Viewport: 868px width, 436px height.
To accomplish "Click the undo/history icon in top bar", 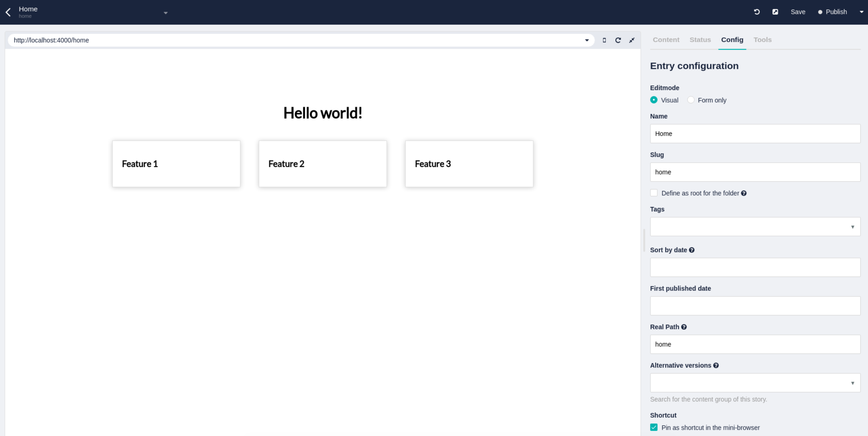I will coord(757,12).
